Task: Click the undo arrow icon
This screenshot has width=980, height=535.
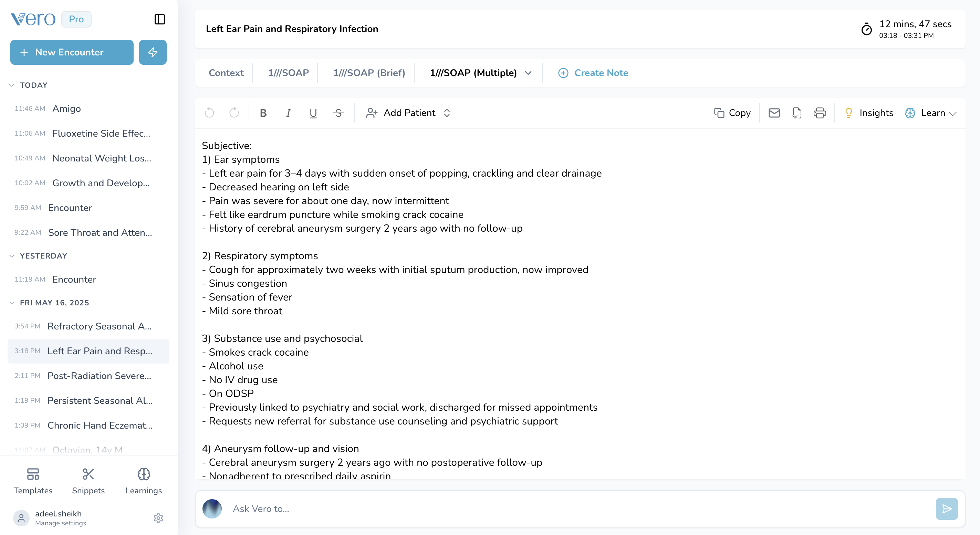Action: click(209, 113)
